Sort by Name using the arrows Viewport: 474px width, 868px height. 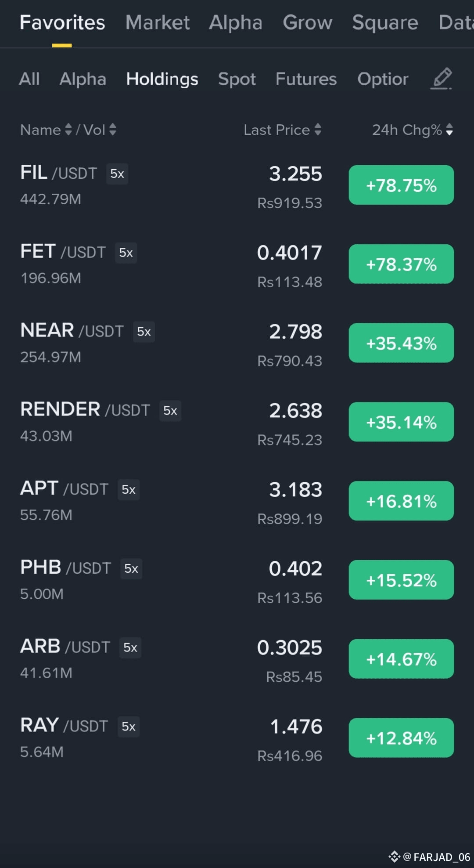(x=68, y=130)
